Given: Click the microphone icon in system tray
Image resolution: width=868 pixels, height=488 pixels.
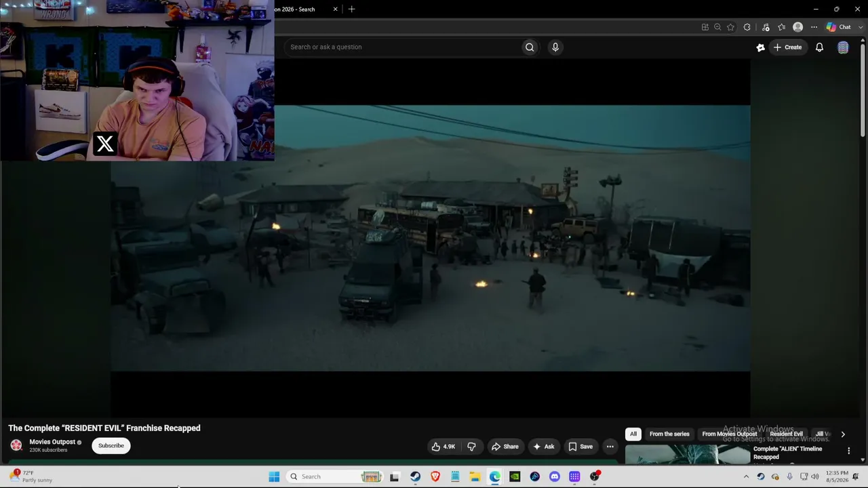Looking at the screenshot, I should tap(789, 476).
